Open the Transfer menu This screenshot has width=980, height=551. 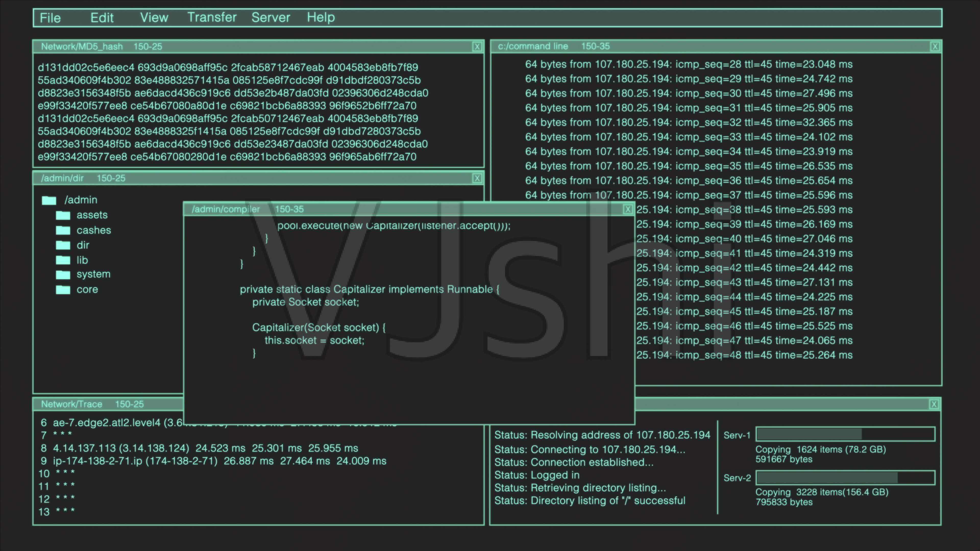click(212, 18)
